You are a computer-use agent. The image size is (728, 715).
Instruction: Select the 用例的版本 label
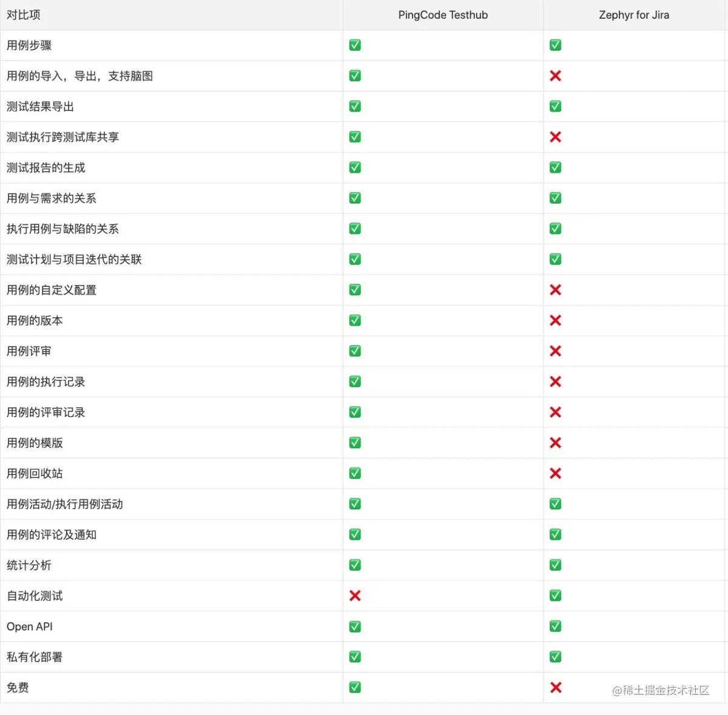coord(35,321)
